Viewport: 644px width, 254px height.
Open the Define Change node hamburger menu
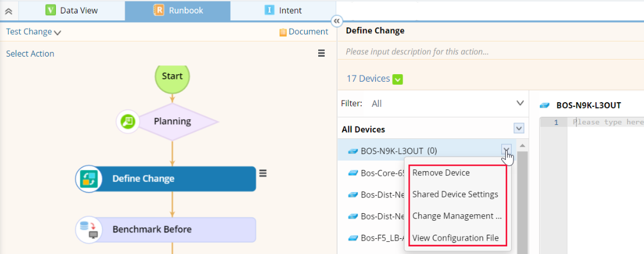tap(263, 173)
